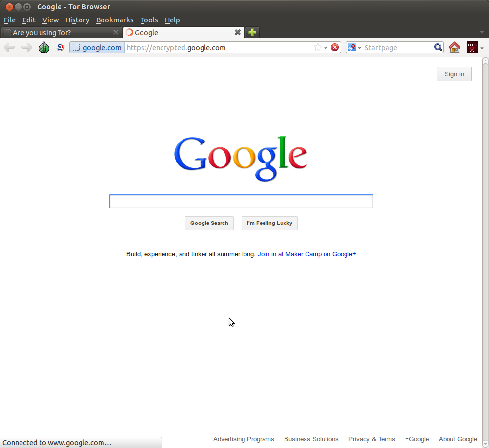489x448 pixels.
Task: Click the search magnifier icon
Action: pos(438,47)
